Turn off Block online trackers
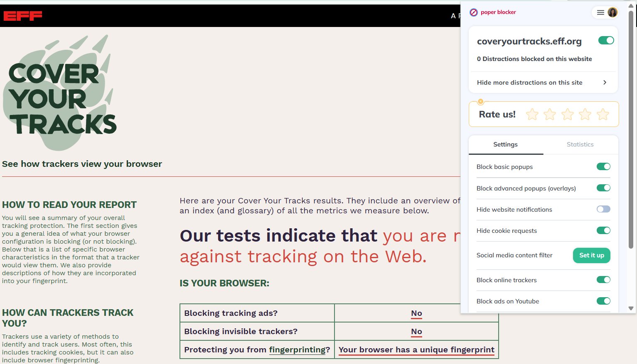Image resolution: width=637 pixels, height=364 pixels. coord(604,280)
